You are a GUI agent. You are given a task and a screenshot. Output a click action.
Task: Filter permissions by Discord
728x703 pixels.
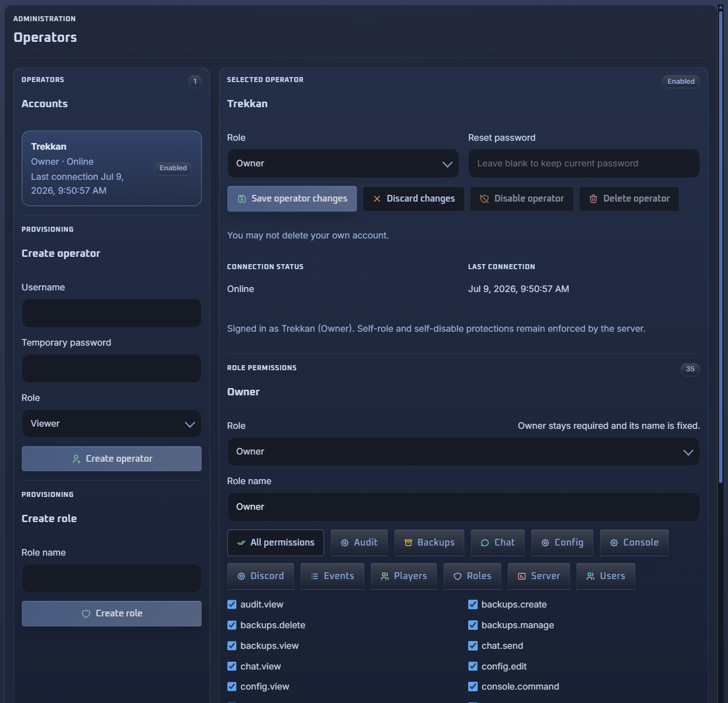click(260, 576)
